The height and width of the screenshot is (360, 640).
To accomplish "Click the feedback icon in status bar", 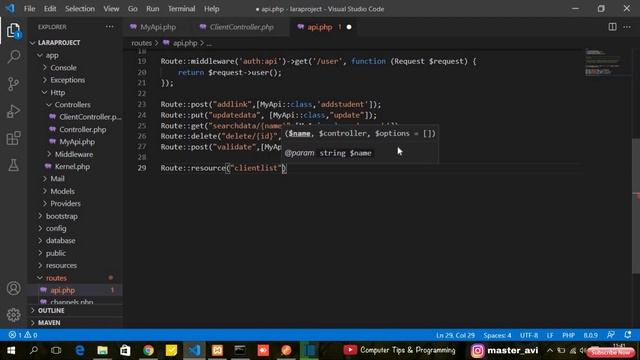I will click(x=611, y=335).
